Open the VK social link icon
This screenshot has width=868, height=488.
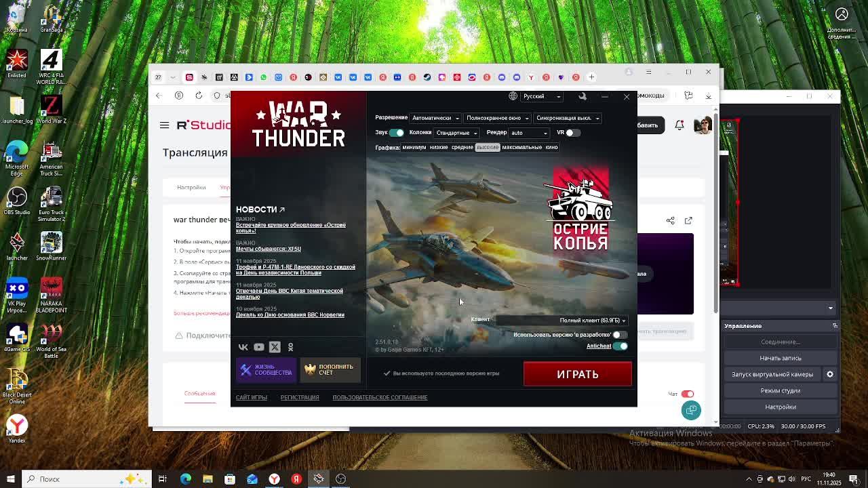point(243,347)
